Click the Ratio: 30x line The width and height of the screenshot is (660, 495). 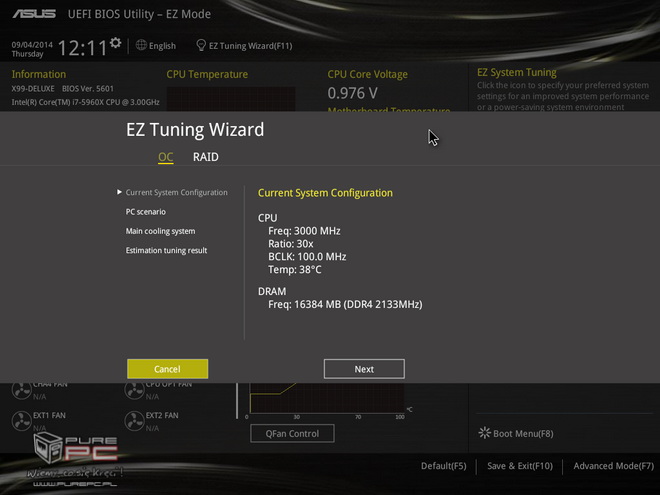pyautogui.click(x=291, y=244)
